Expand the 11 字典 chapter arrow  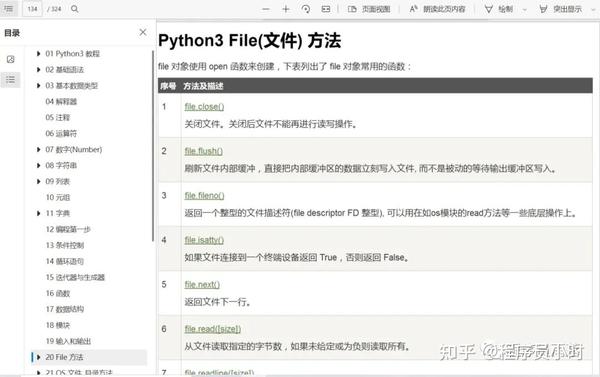click(x=38, y=213)
